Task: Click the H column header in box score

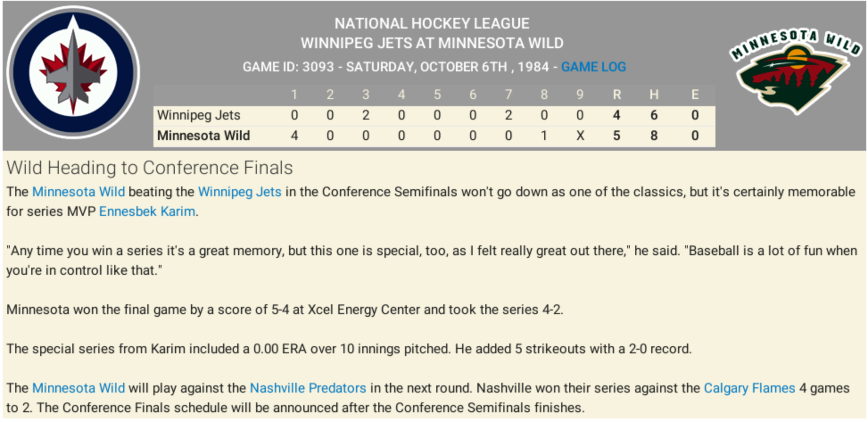Action: tap(654, 95)
